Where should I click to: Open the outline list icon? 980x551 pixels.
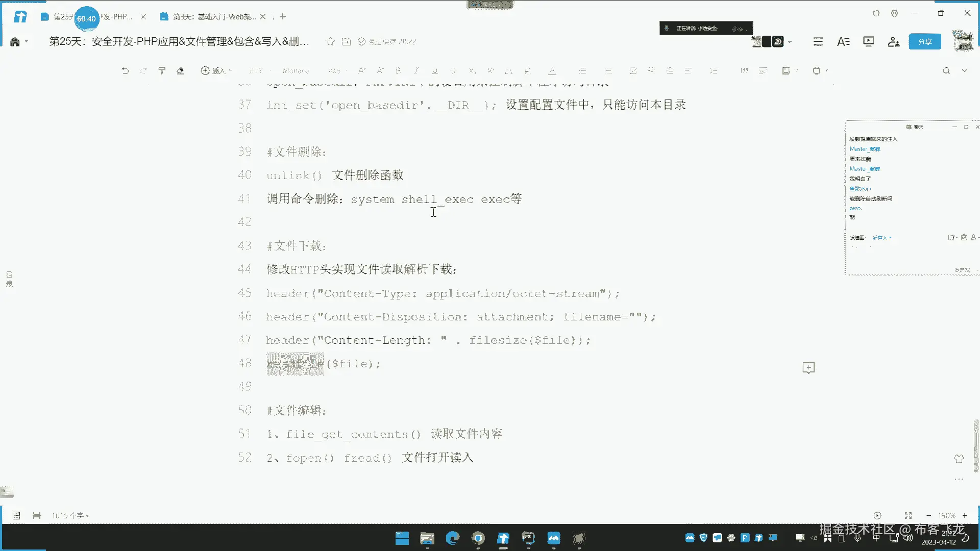point(818,41)
